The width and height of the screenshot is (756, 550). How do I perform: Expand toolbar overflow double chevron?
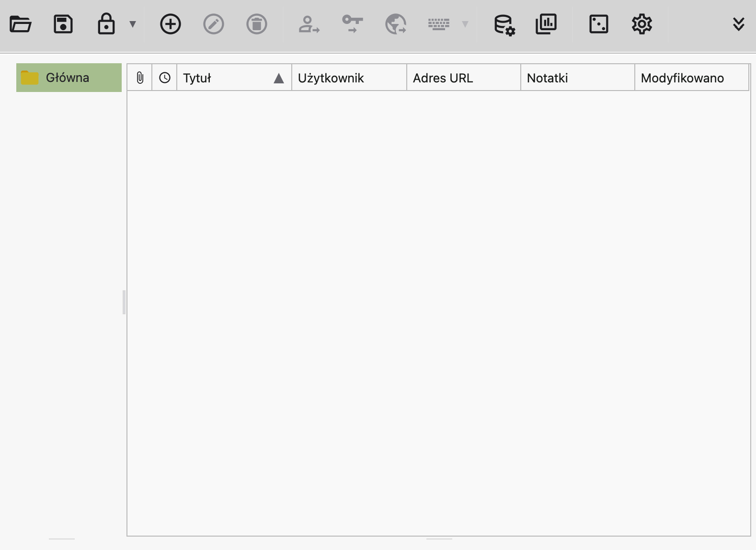[739, 24]
